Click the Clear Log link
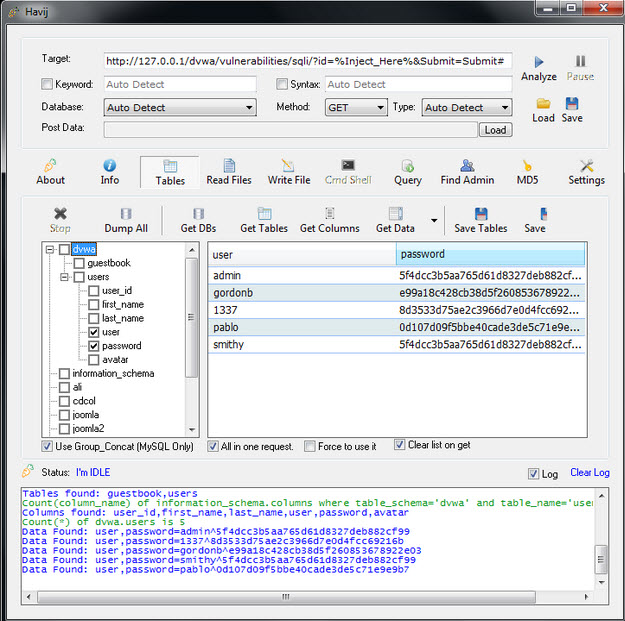625x621 pixels. [590, 473]
